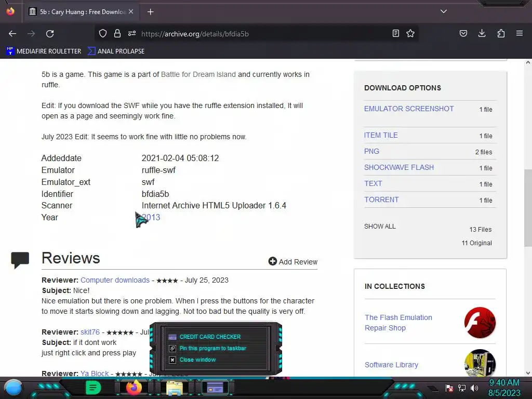Download TEXT file option
This screenshot has height=399, width=532.
click(x=373, y=183)
